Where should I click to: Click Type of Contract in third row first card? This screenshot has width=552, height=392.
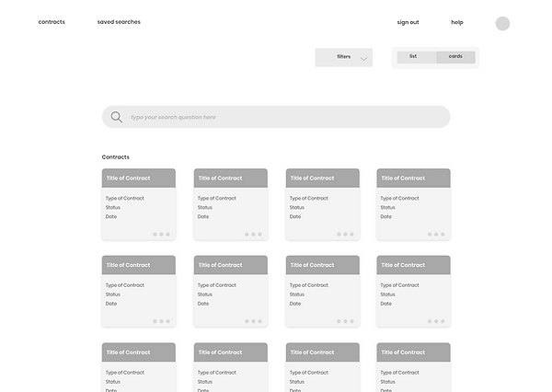click(124, 373)
